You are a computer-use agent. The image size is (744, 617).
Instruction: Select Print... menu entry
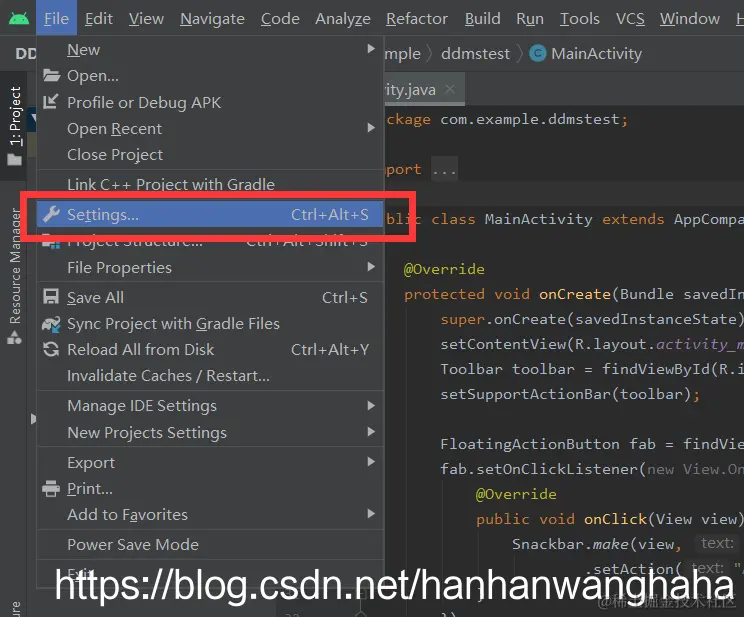(210, 488)
